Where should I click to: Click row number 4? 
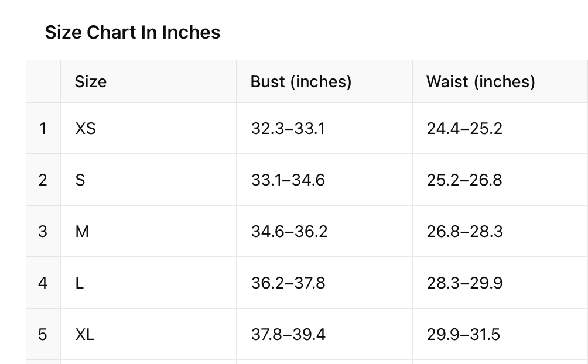(x=43, y=283)
